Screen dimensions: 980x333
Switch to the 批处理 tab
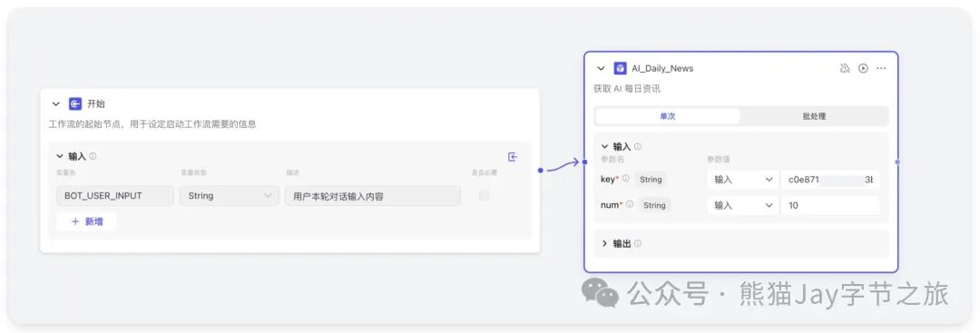point(814,116)
